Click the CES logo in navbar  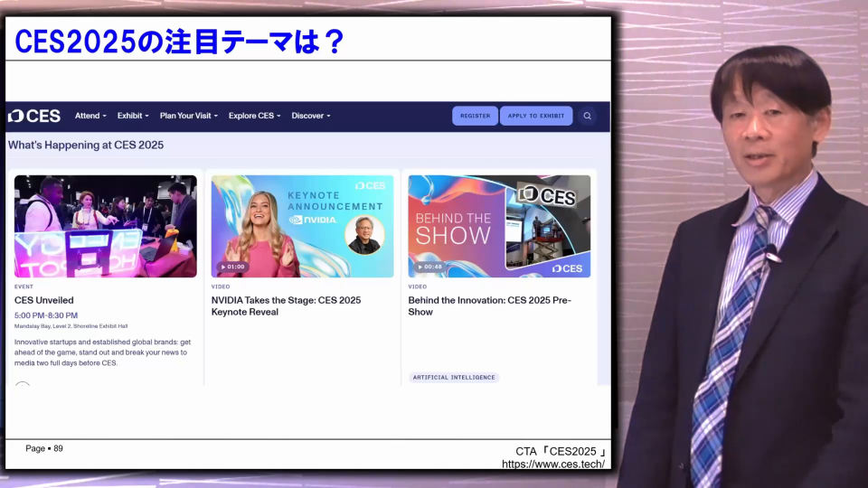point(34,116)
